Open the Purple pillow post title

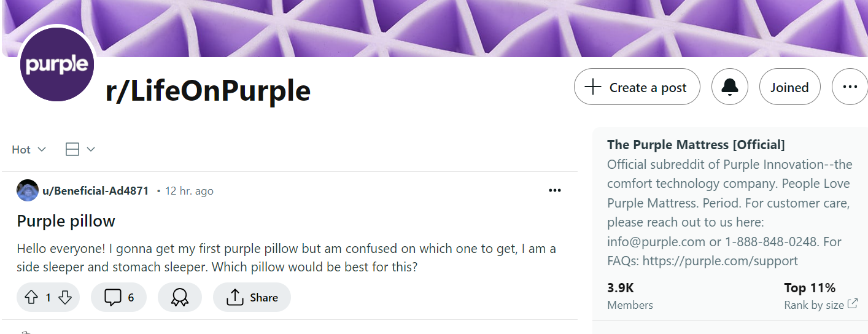click(x=66, y=221)
